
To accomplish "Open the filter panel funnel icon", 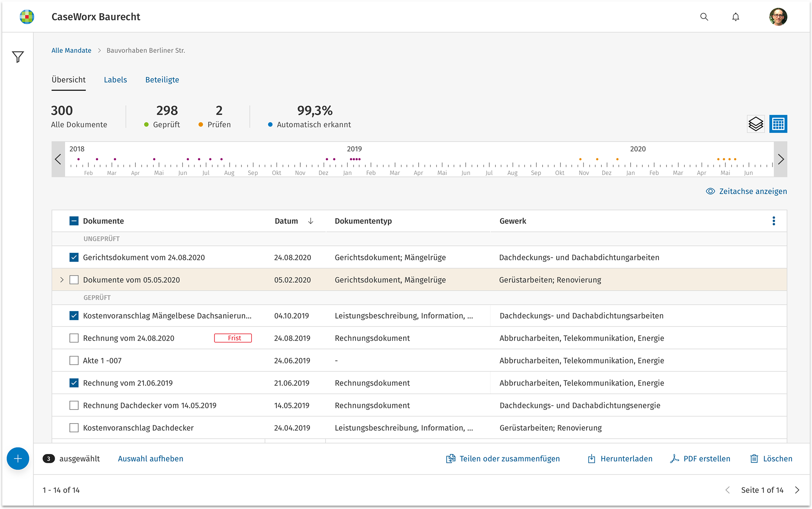I will (x=18, y=57).
